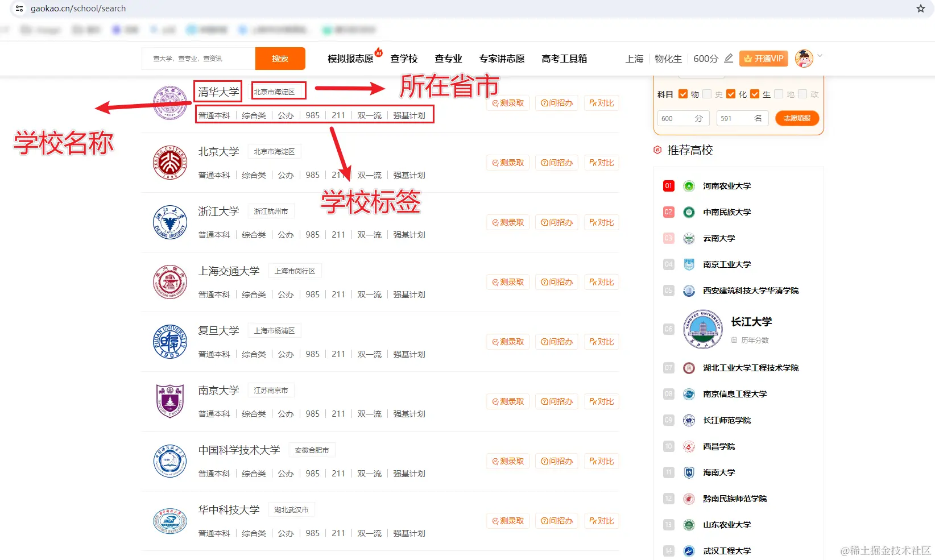This screenshot has width=935, height=560.
Task: Click 中国科学技术大学 logo
Action: tap(170, 461)
